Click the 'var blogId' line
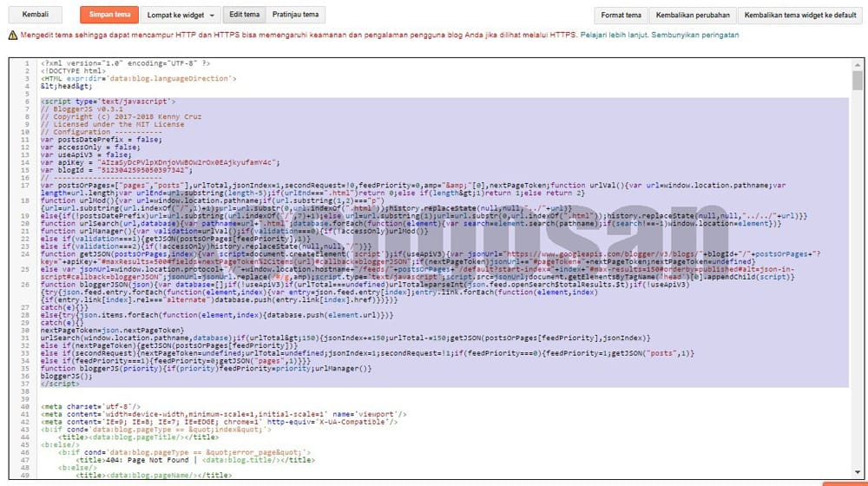Image resolution: width=868 pixels, height=486 pixels. 116,170
